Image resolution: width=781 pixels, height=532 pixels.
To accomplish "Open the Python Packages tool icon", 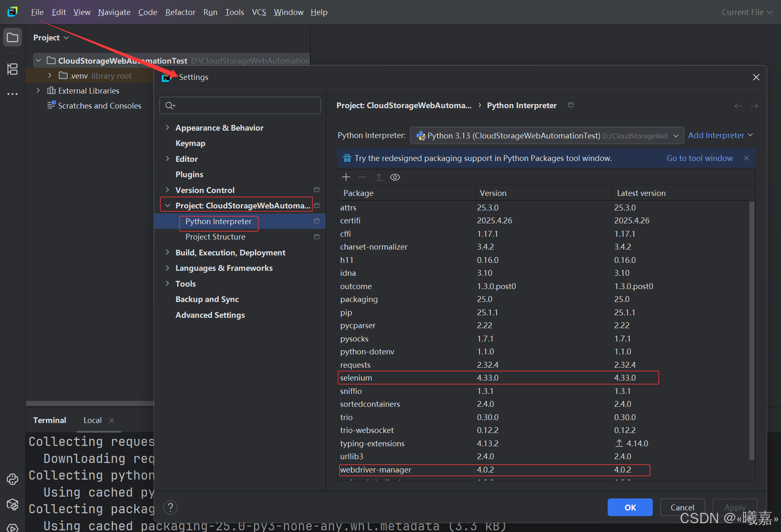I will (x=12, y=505).
